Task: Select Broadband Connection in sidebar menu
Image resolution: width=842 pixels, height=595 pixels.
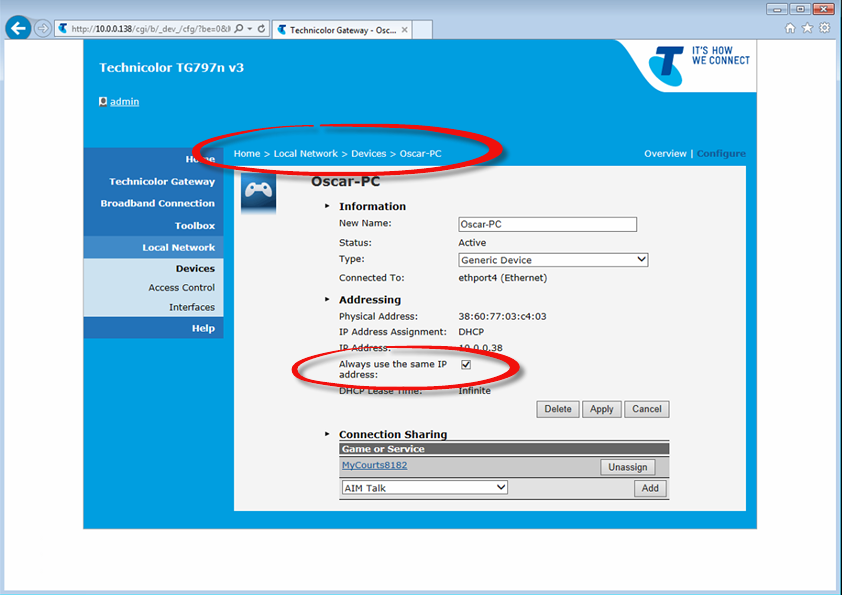Action: 157,204
